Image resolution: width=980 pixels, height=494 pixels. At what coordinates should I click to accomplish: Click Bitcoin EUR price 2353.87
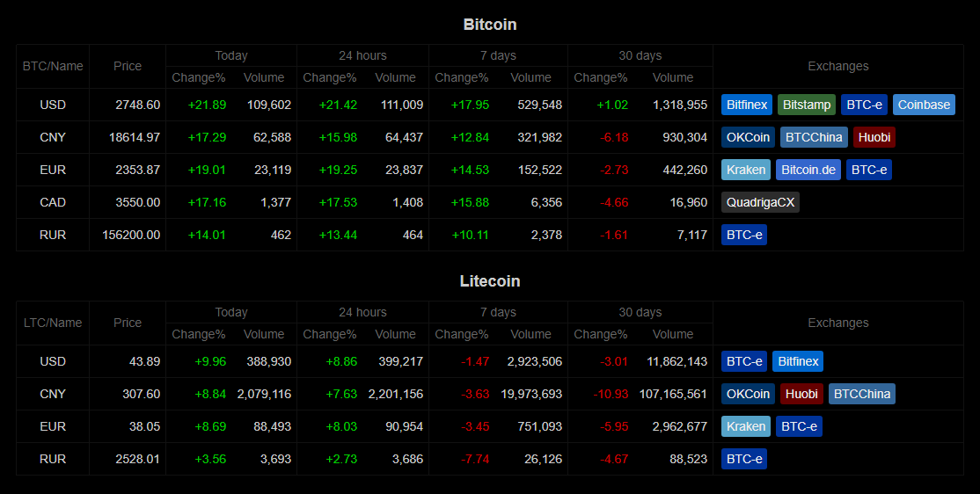pos(137,170)
